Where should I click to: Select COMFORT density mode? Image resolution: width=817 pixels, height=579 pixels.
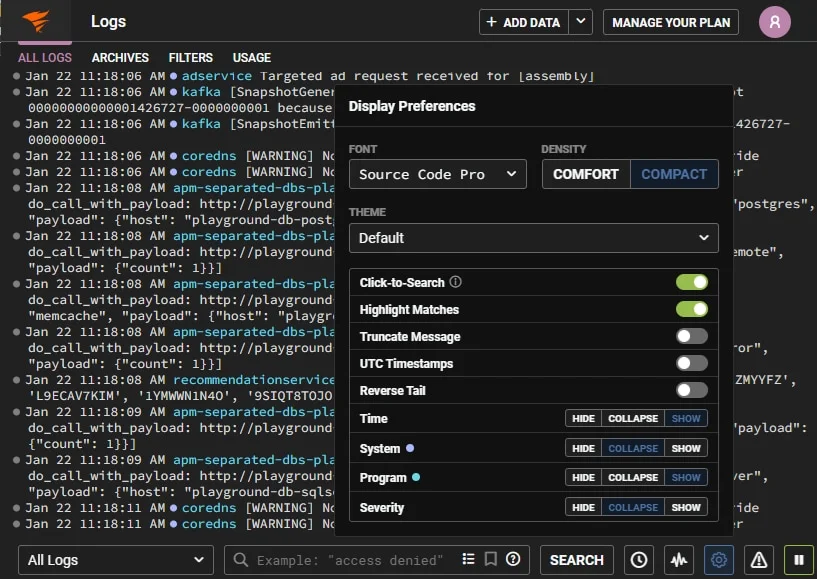pos(586,174)
